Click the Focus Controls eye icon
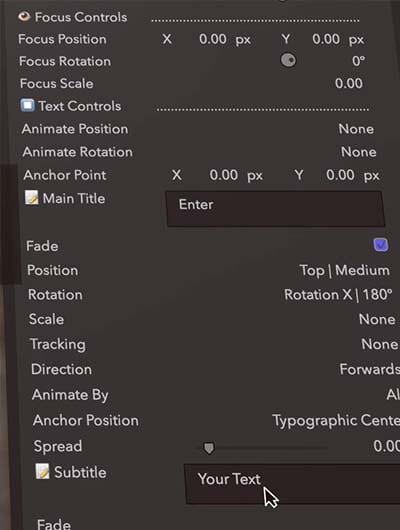This screenshot has height=530, width=400. tap(24, 16)
